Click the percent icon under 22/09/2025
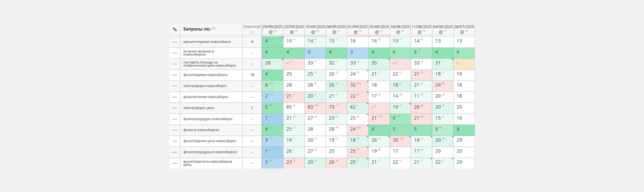The image size is (644, 192). (x=292, y=32)
